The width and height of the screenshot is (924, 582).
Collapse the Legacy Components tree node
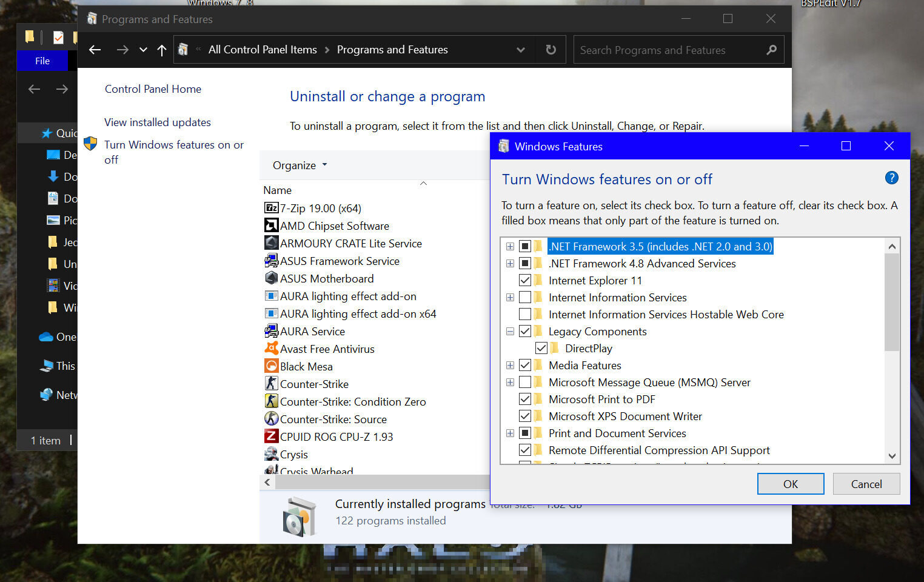pyautogui.click(x=510, y=332)
